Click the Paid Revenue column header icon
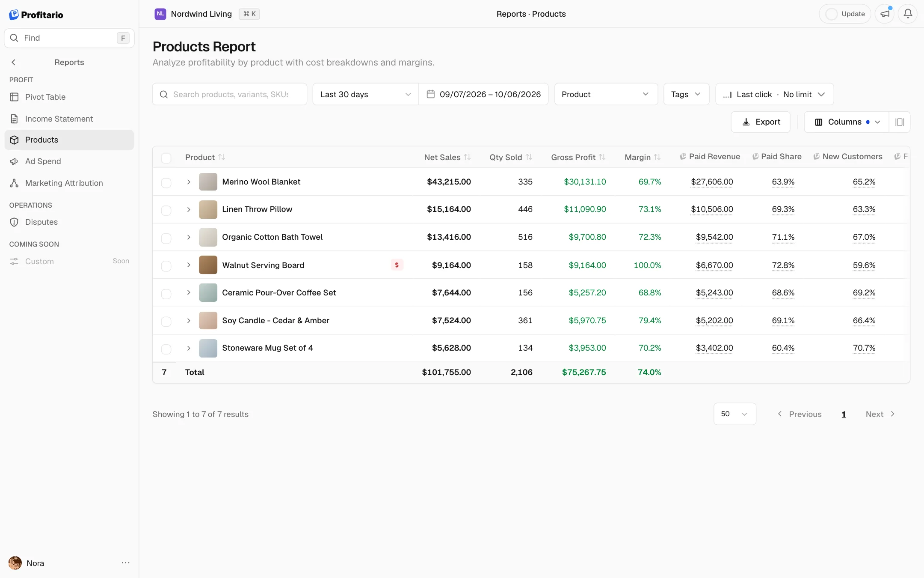The height and width of the screenshot is (578, 924). pyautogui.click(x=683, y=157)
